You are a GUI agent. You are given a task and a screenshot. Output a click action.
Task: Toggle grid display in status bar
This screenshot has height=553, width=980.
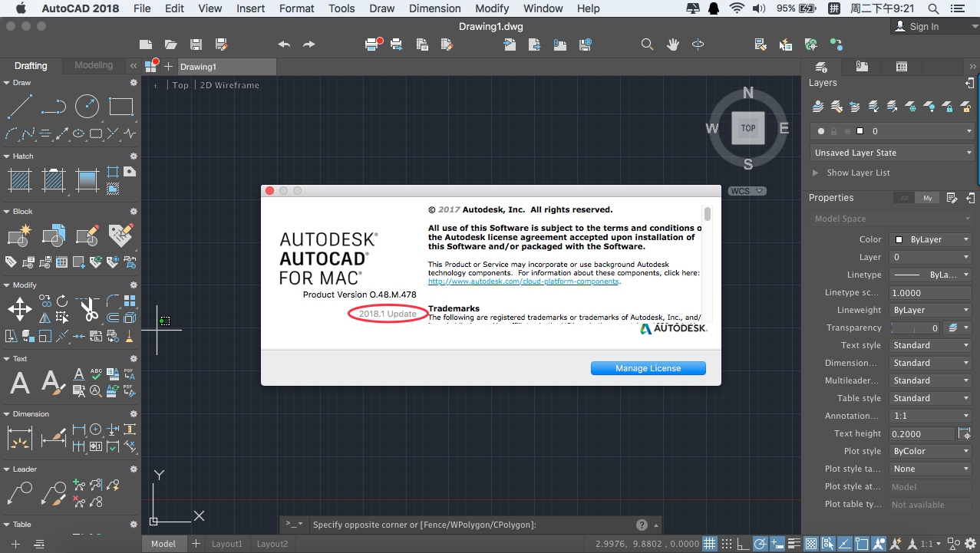point(711,544)
